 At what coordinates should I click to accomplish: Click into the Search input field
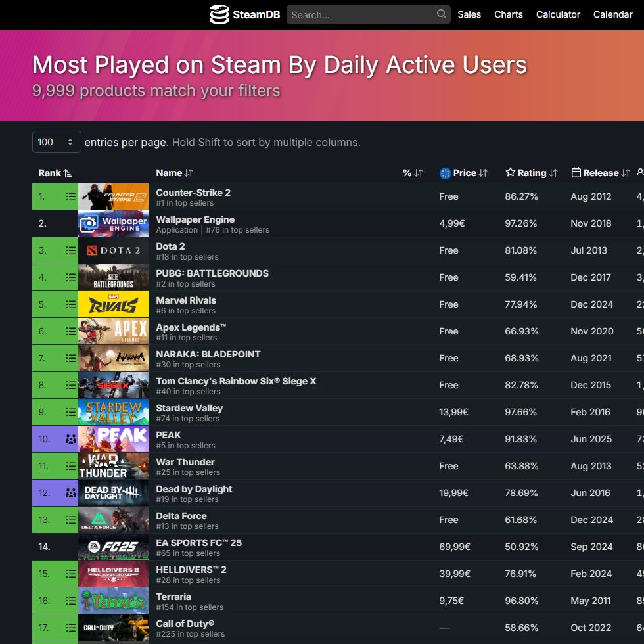[x=368, y=14]
